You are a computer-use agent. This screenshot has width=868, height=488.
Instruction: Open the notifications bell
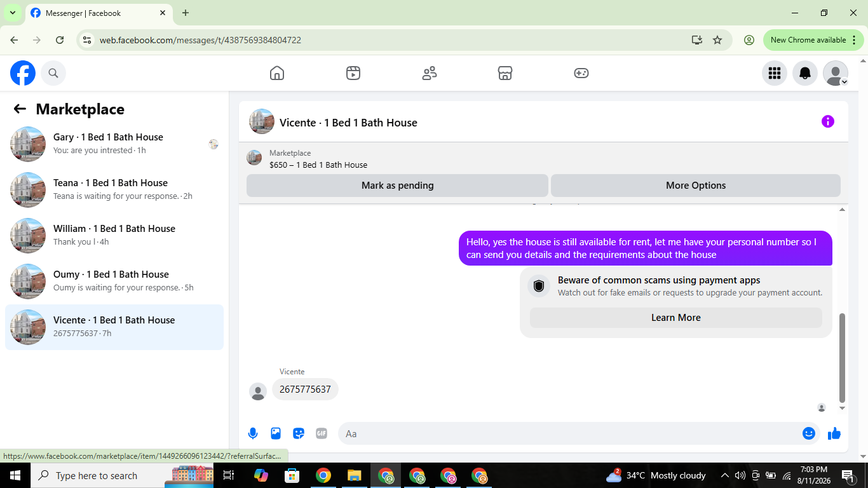point(805,73)
